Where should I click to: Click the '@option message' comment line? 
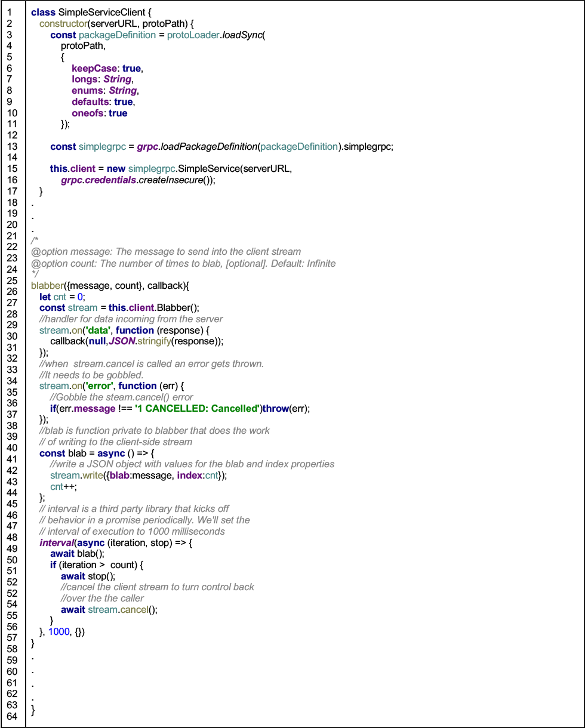click(166, 251)
